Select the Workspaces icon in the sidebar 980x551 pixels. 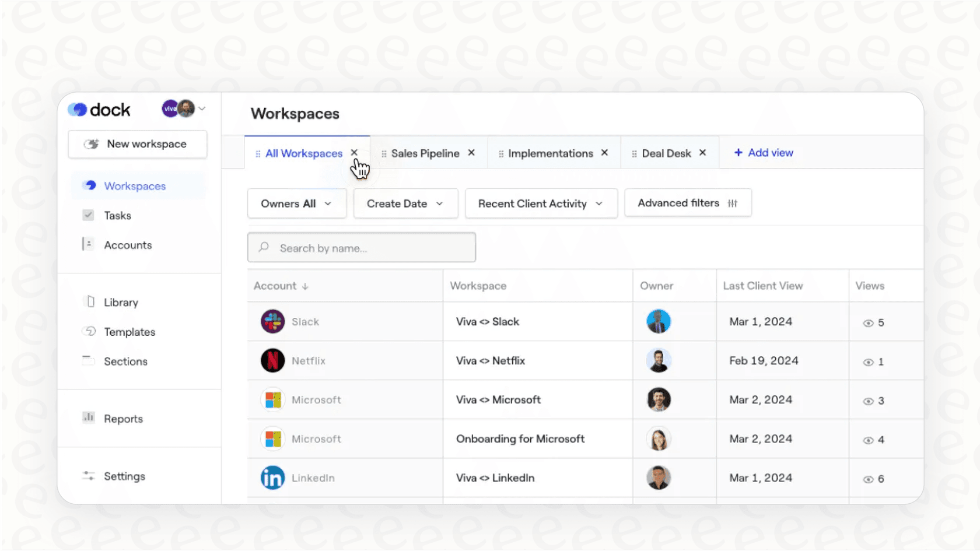pyautogui.click(x=89, y=185)
